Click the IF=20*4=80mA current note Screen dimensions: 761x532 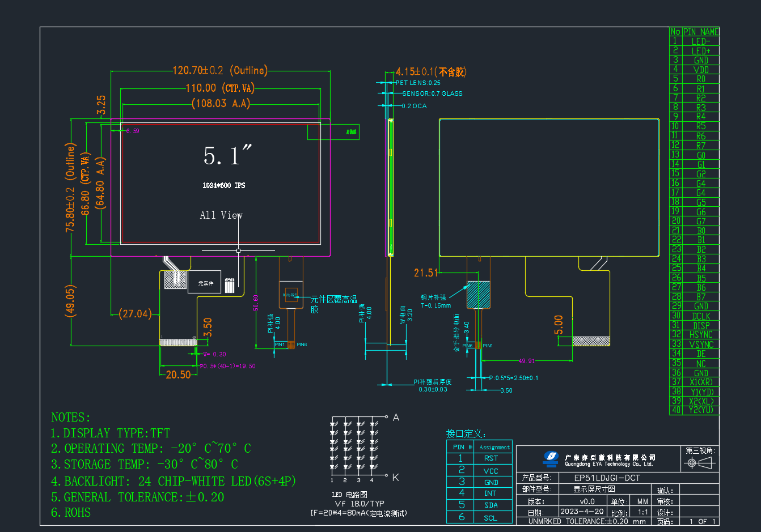[x=358, y=513]
